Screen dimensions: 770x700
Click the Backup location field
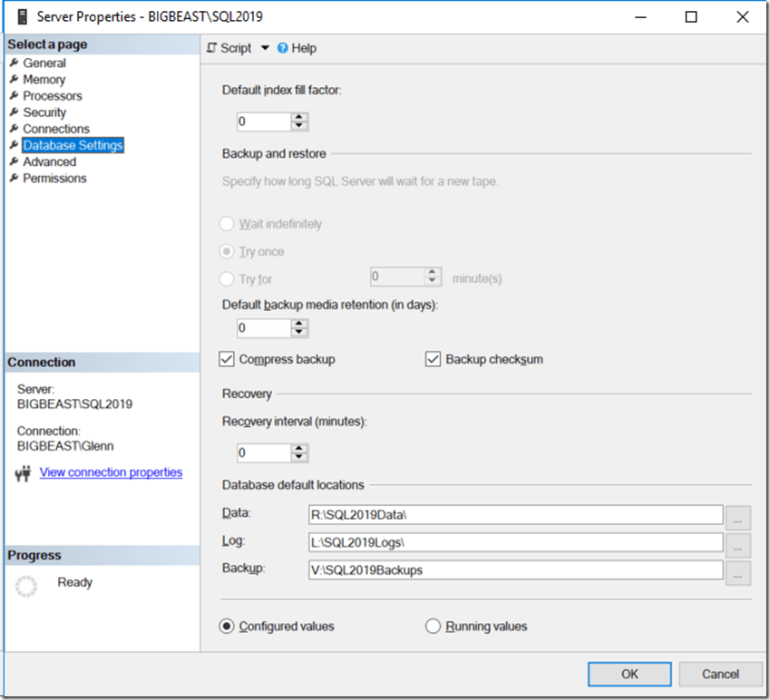pos(516,570)
